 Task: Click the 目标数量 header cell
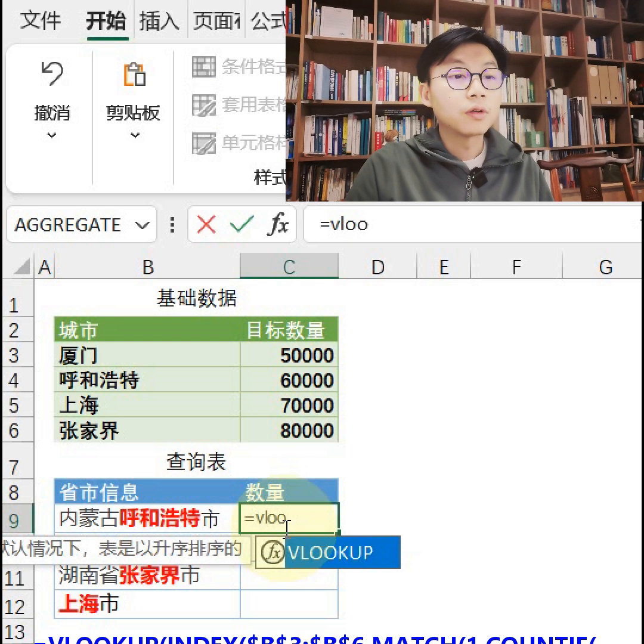click(x=289, y=330)
